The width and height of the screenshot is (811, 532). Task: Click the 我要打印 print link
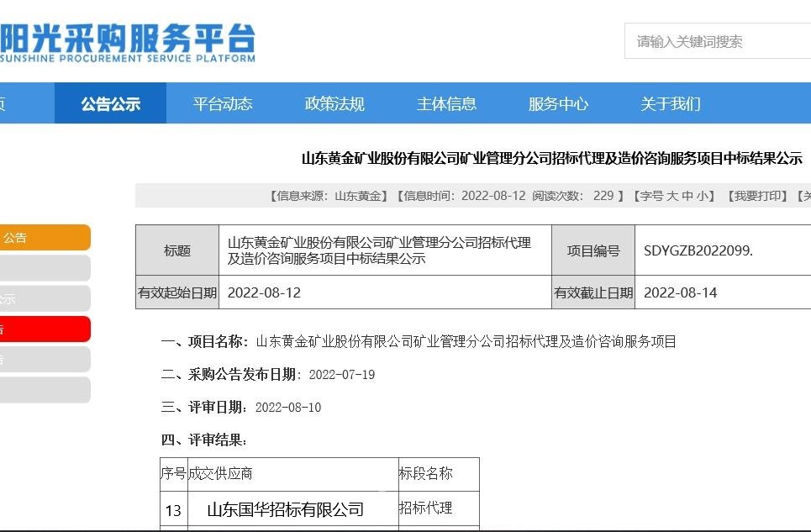coord(757,196)
